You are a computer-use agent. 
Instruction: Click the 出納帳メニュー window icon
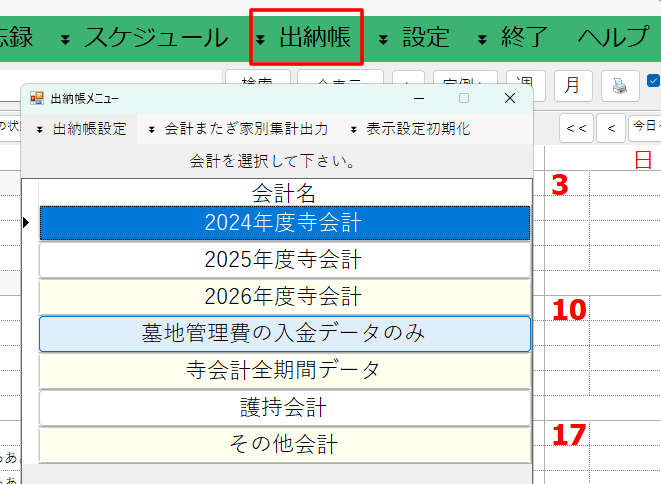click(x=36, y=98)
